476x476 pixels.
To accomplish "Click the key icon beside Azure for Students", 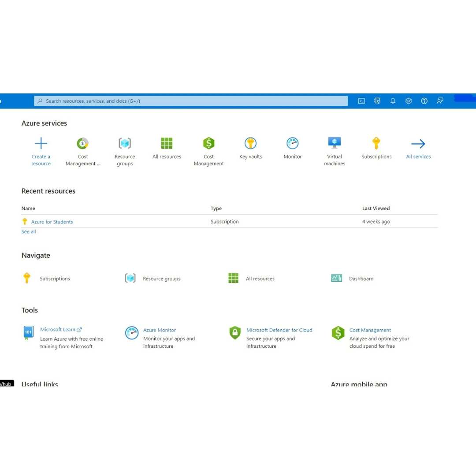I will [x=25, y=222].
